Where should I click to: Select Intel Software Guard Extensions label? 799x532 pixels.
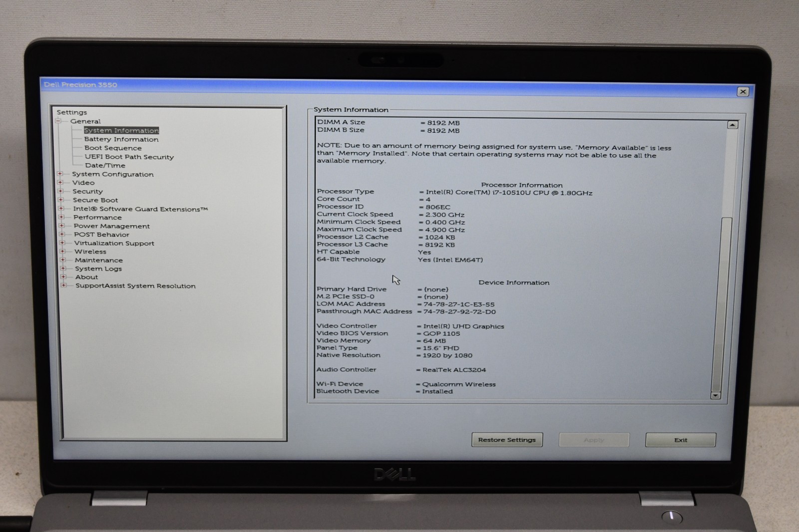pyautogui.click(x=140, y=209)
